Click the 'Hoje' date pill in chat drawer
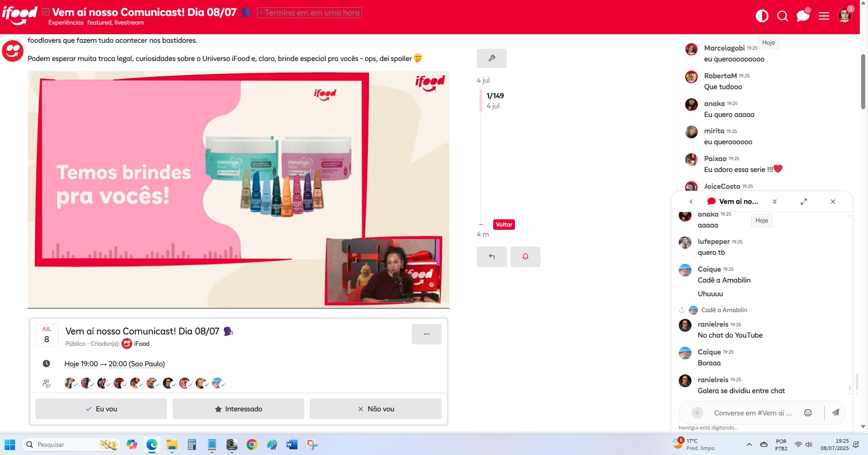Screen dimensions: 868x455 click(x=762, y=220)
